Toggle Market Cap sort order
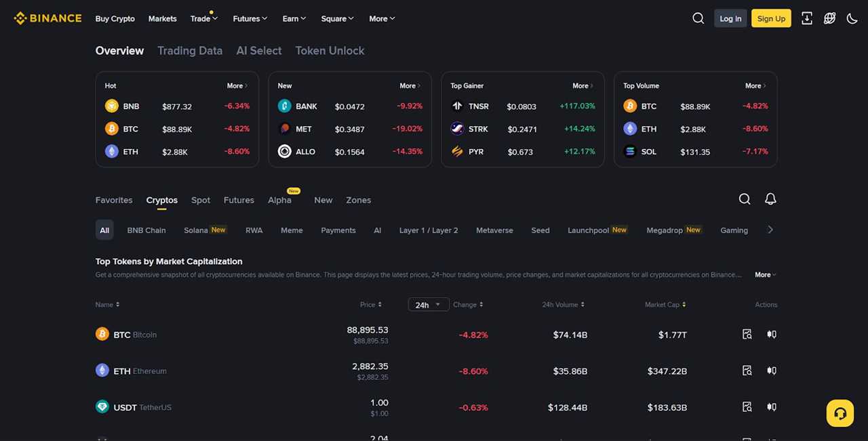The image size is (868, 441). tap(684, 304)
